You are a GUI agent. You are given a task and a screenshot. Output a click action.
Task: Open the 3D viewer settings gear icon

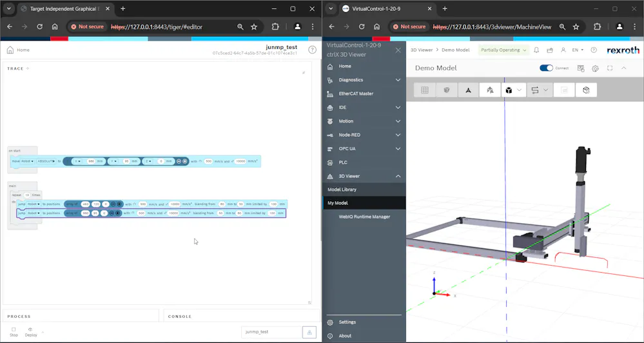click(596, 68)
